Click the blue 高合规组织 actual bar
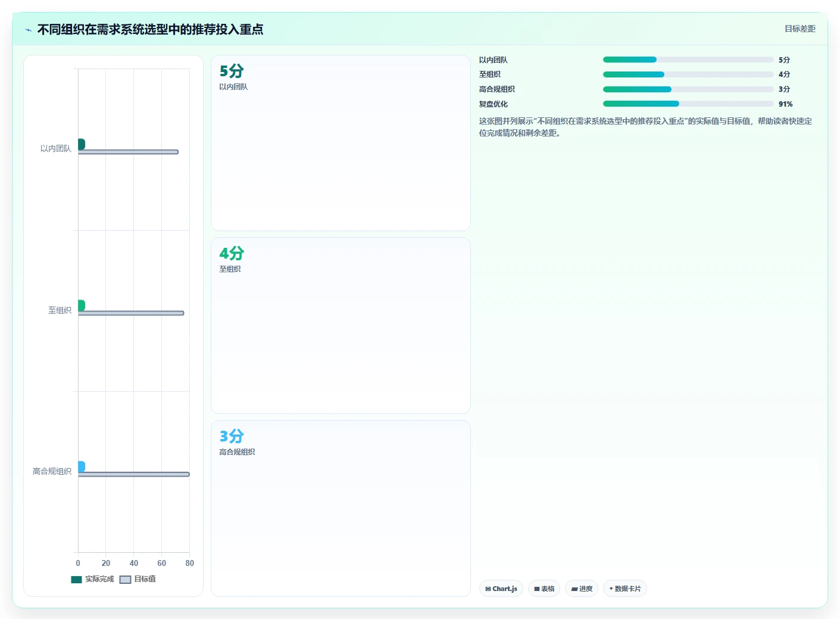 point(82,466)
